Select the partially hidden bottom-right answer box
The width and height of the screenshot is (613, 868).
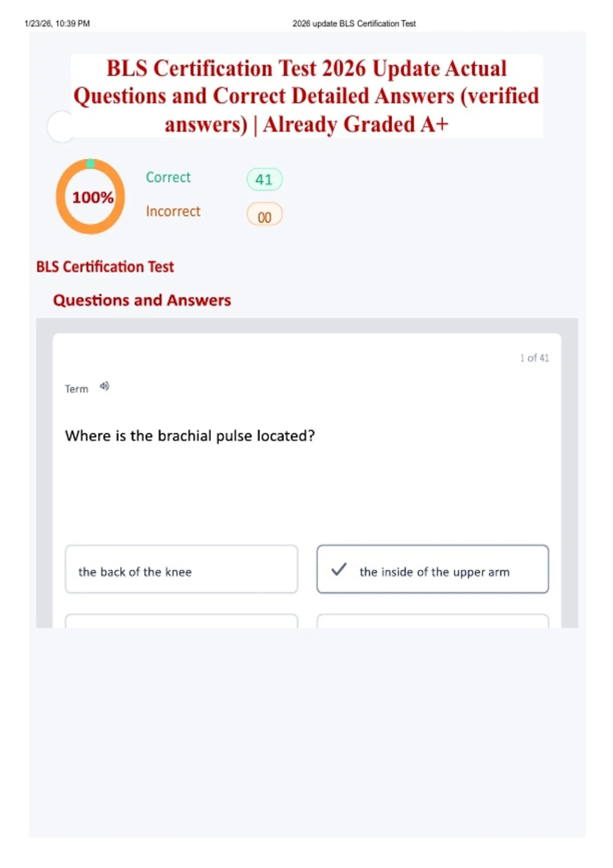pos(433,621)
